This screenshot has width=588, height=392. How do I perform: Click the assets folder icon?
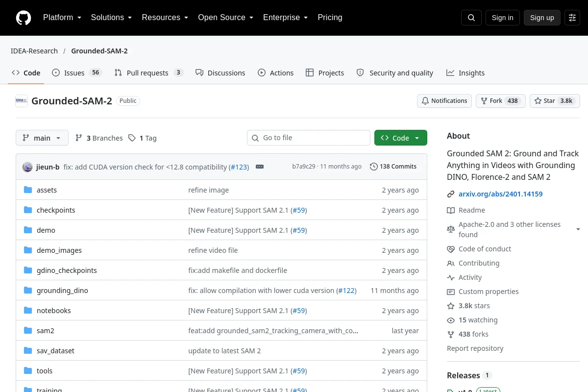[28, 190]
